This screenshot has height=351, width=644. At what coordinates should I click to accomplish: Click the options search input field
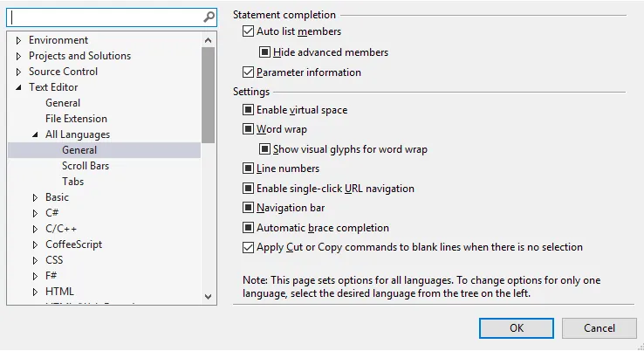tap(105, 17)
